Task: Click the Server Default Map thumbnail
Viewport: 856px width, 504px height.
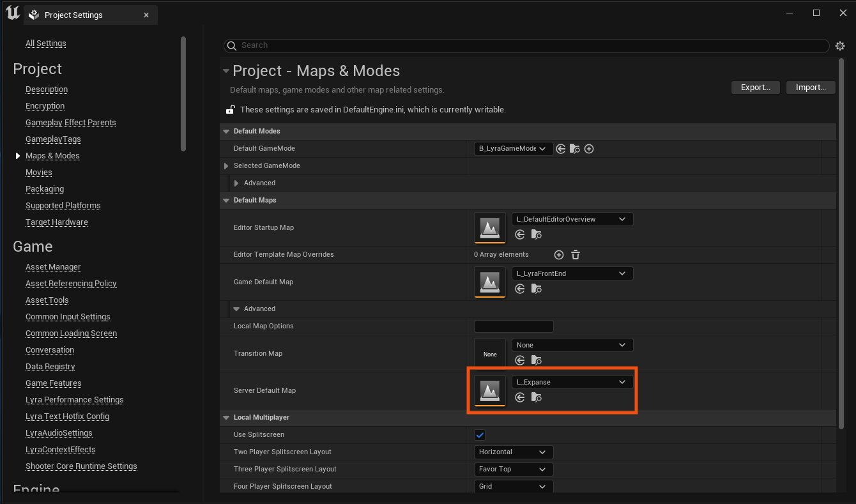Action: click(490, 390)
